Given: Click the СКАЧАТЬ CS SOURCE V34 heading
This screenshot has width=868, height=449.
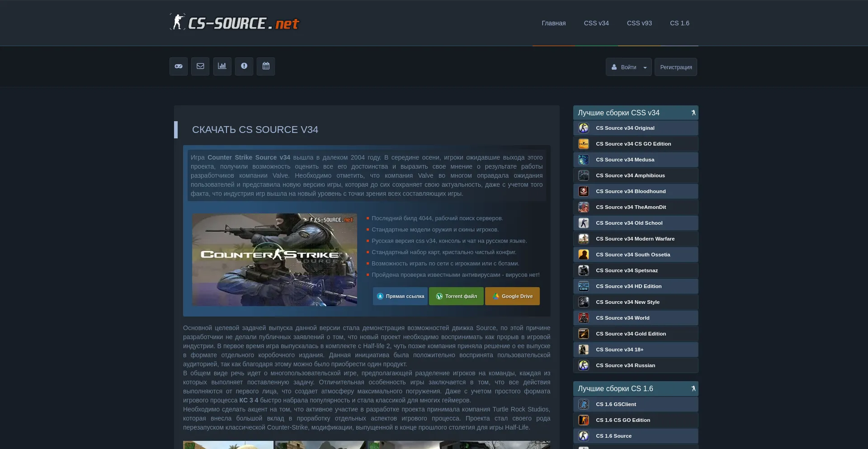Looking at the screenshot, I should point(255,130).
